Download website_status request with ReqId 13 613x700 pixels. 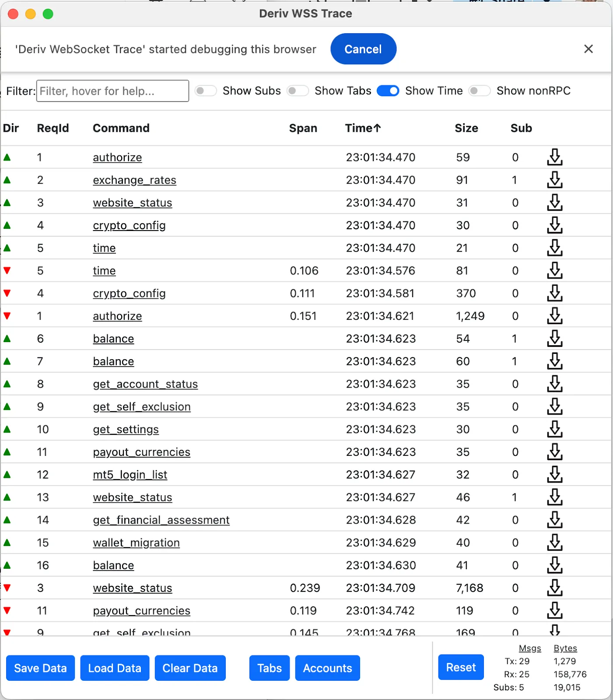point(555,497)
